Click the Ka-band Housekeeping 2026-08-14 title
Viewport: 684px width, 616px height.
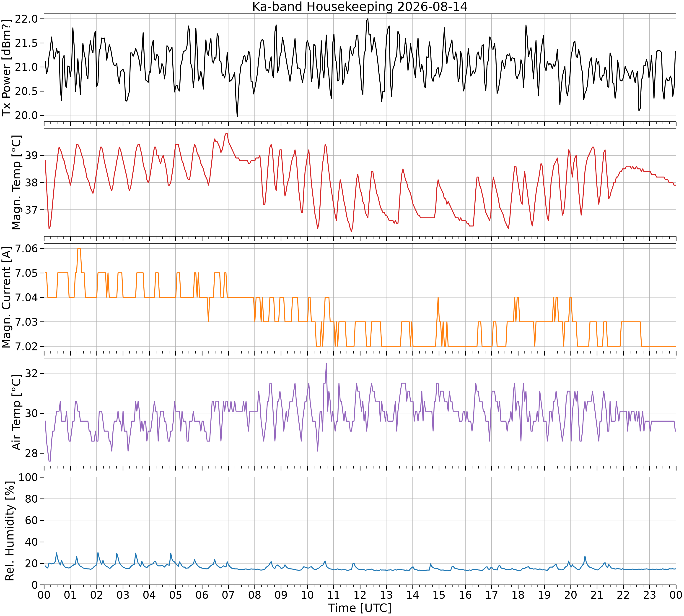pyautogui.click(x=360, y=6)
